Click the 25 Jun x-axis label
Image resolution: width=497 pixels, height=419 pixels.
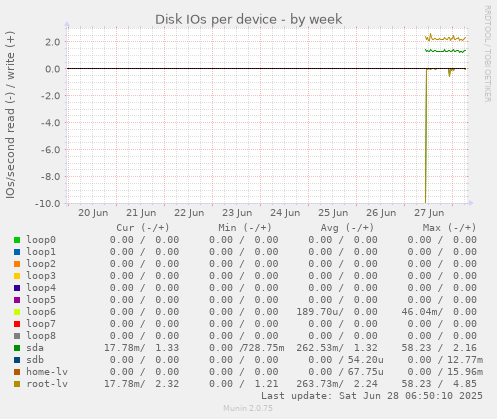coord(333,213)
